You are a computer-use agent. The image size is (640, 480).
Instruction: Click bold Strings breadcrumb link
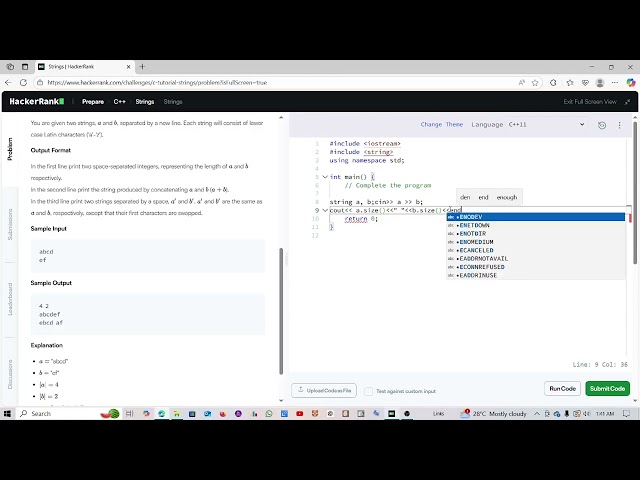144,102
